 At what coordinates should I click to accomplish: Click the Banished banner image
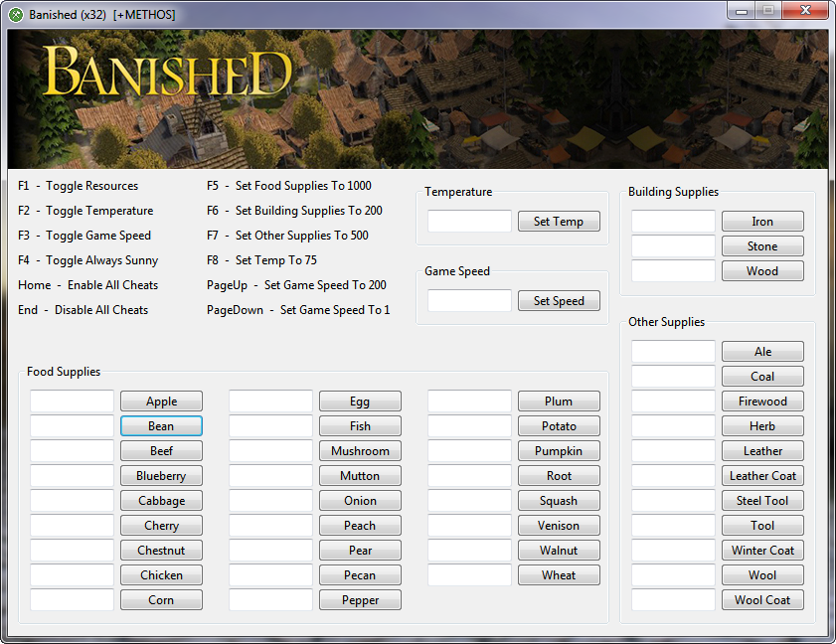click(418, 99)
